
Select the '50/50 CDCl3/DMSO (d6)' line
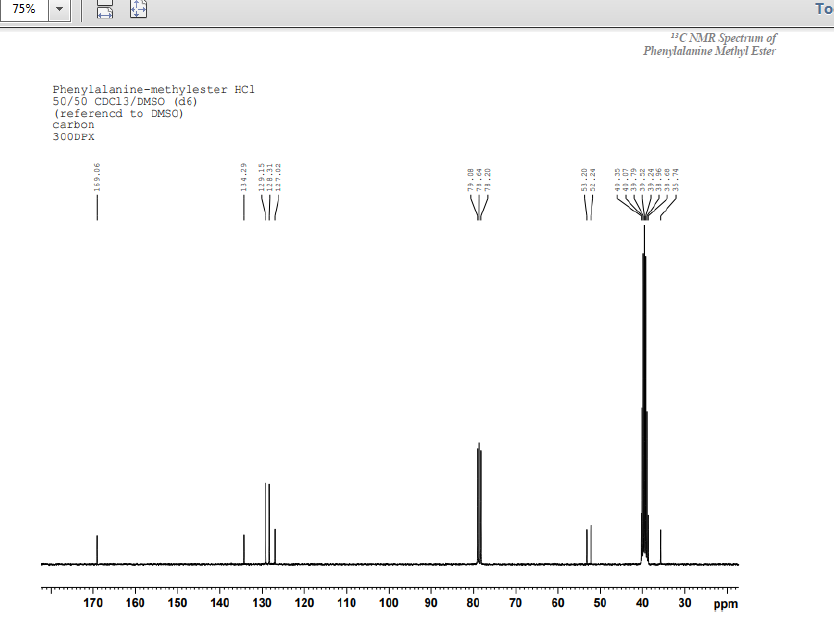point(124,101)
